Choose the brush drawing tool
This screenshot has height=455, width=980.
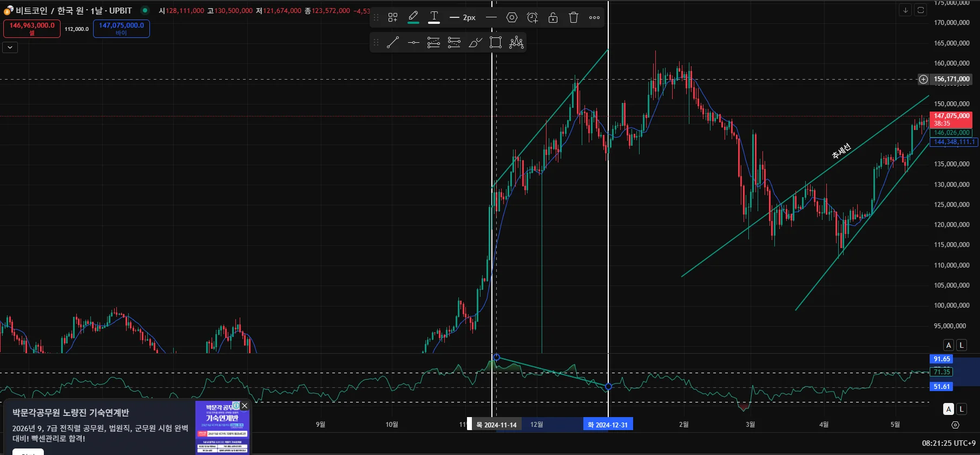point(475,42)
